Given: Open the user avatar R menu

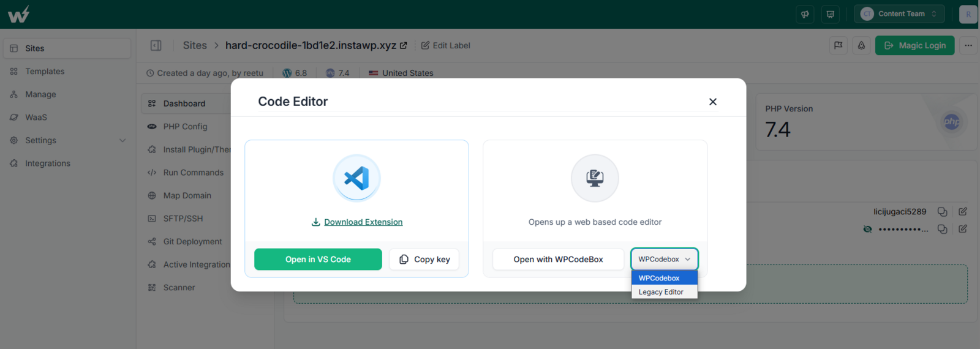Looking at the screenshot, I should click(968, 14).
